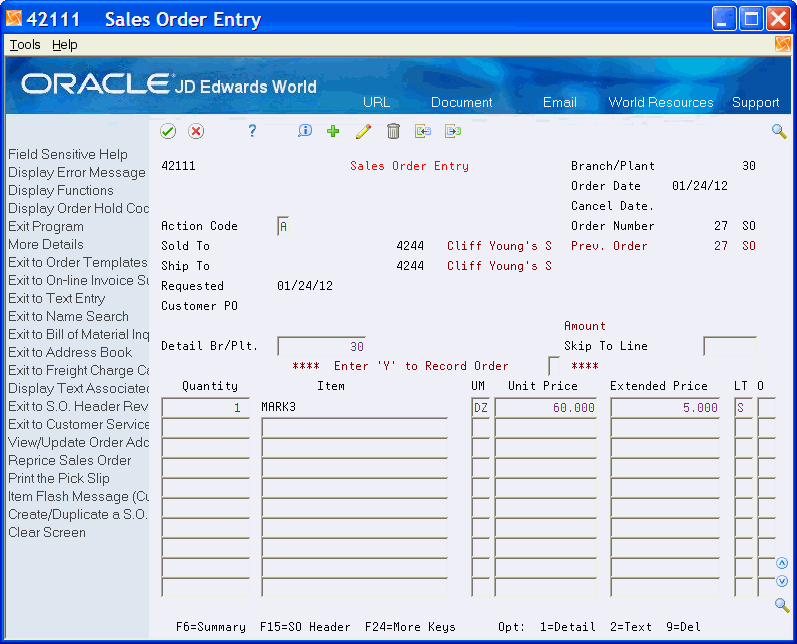Screen dimensions: 797x644
Task: Click the Detail Br/Plt. field
Action: click(321, 346)
